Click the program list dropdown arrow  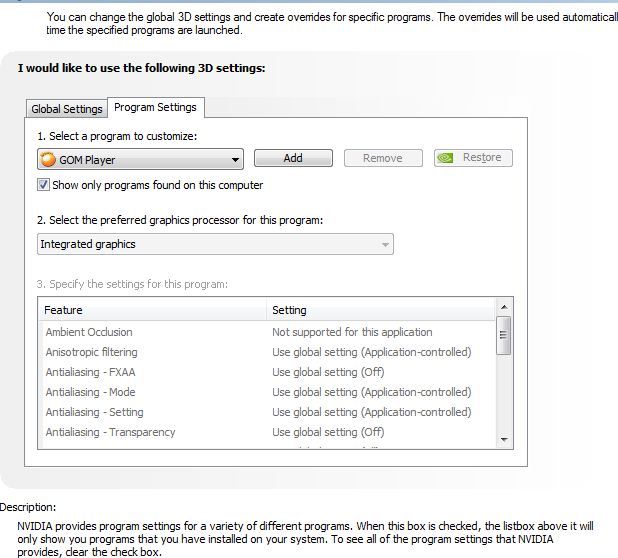tap(235, 160)
